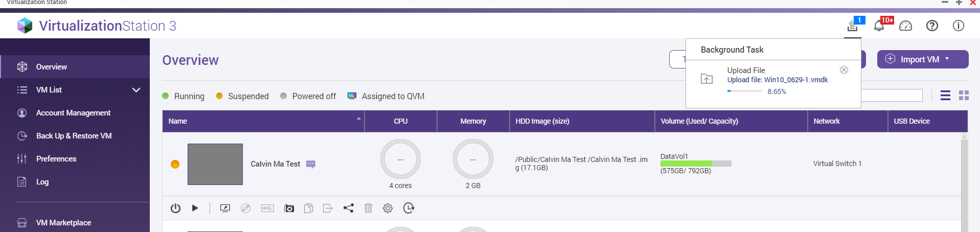980x232 pixels.
Task: Open the resource monitor gauge icon
Action: 905,26
